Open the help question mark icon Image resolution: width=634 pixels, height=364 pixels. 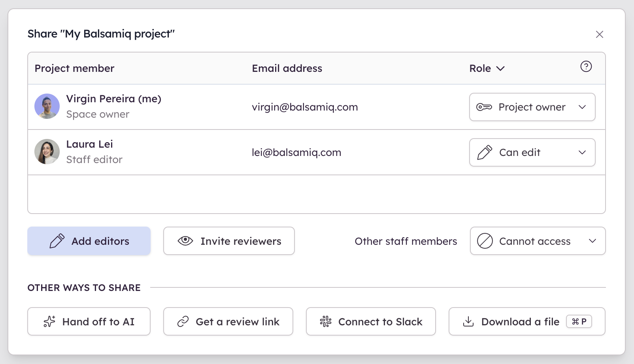click(x=586, y=67)
